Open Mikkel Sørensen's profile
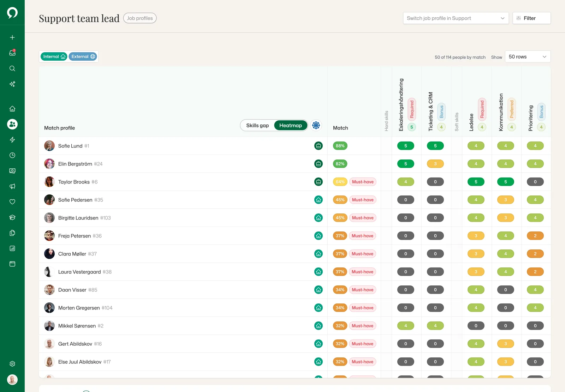 point(77,326)
